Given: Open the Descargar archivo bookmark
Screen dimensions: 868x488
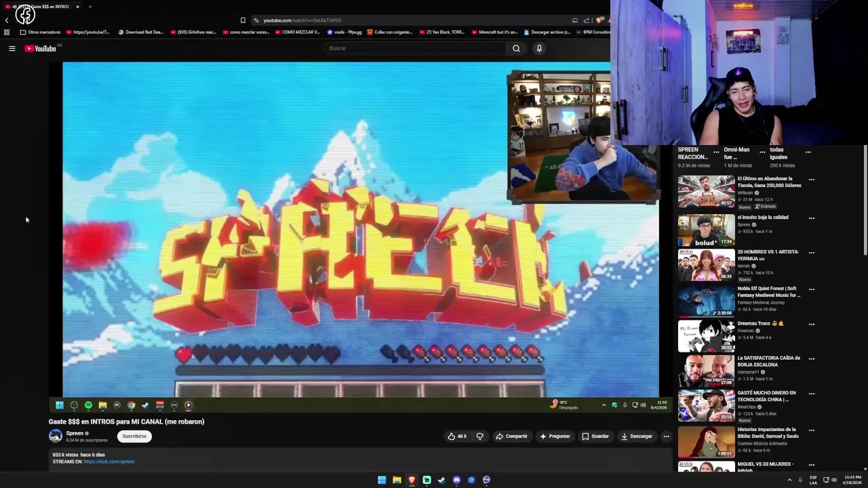Looking at the screenshot, I should click(x=547, y=32).
